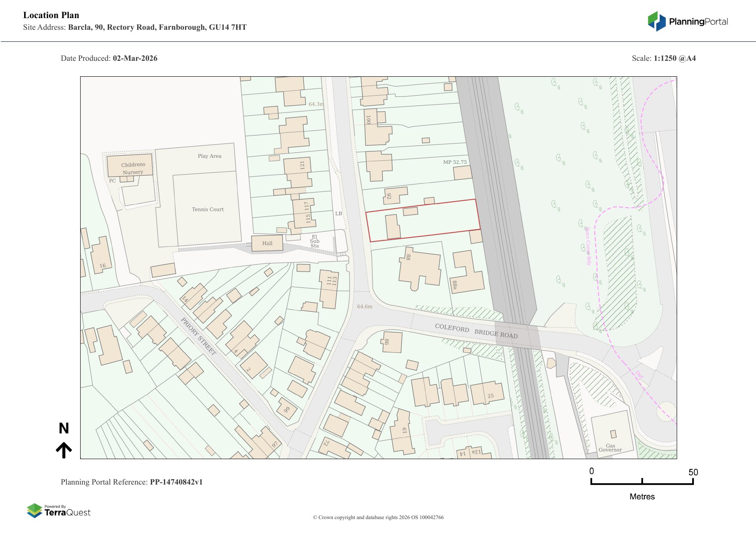
Task: Click the Tennis Court label
Action: pyautogui.click(x=208, y=210)
